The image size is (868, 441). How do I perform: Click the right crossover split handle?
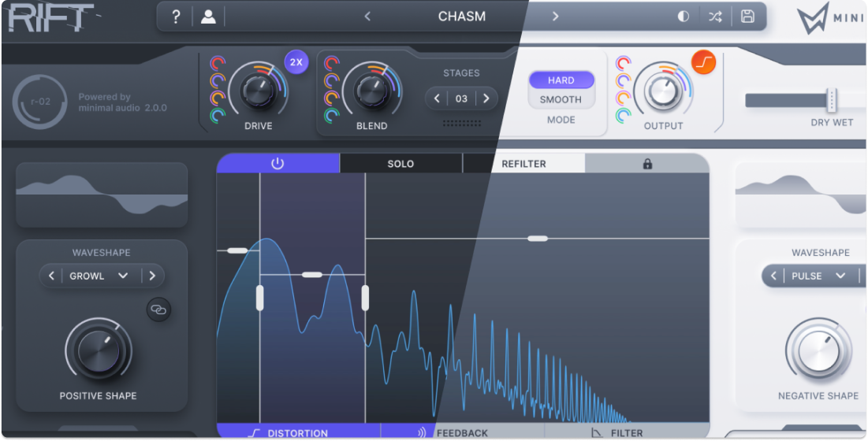365,298
